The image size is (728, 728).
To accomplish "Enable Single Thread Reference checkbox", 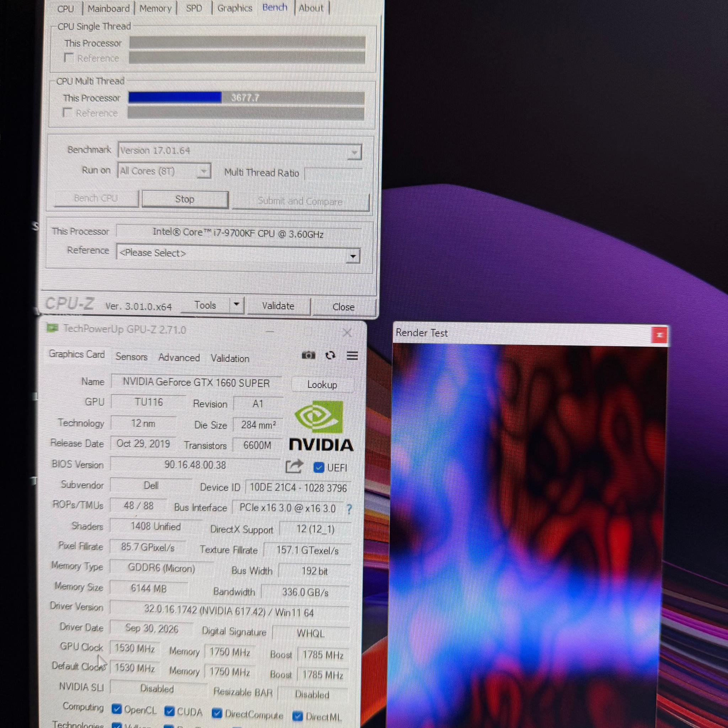I will [69, 58].
